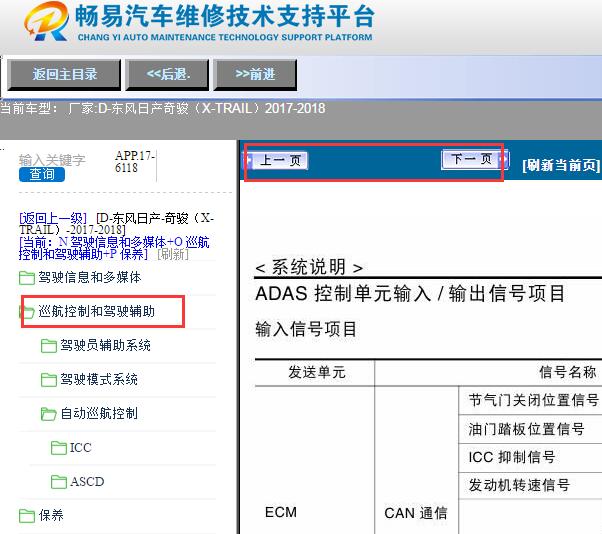Viewport: 602px width, 534px height.
Task: Focus the 输入关键字 search field
Action: pyautogui.click(x=52, y=160)
